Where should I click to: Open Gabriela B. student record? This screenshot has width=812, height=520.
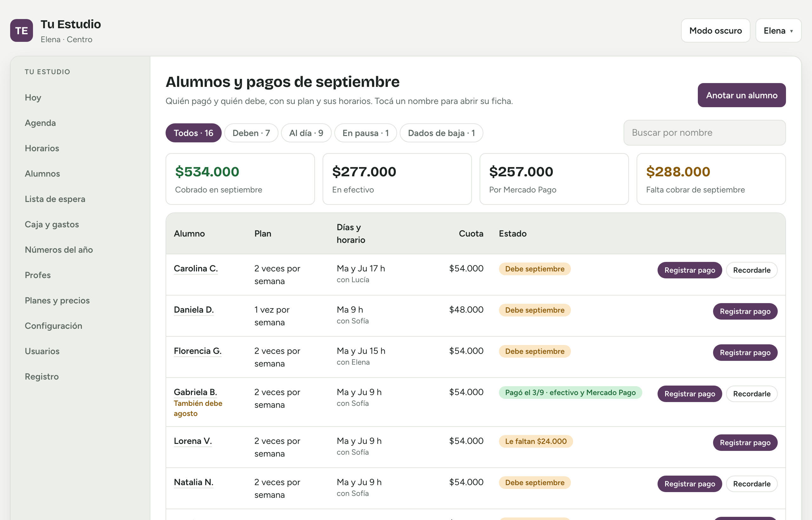pyautogui.click(x=195, y=392)
